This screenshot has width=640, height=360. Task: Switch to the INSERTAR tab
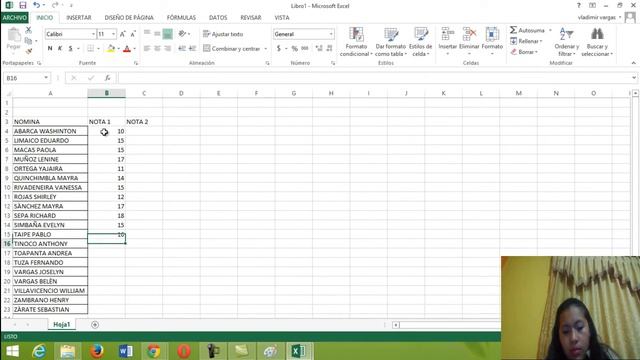[79, 18]
